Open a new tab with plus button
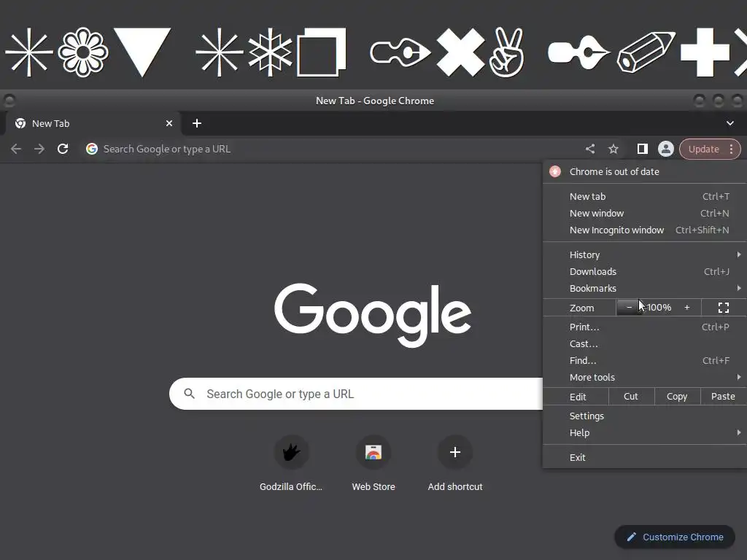747x560 pixels. point(197,123)
